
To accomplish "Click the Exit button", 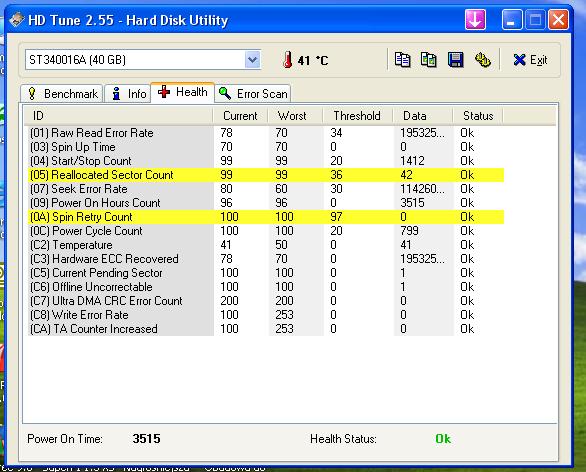I will coord(530,60).
